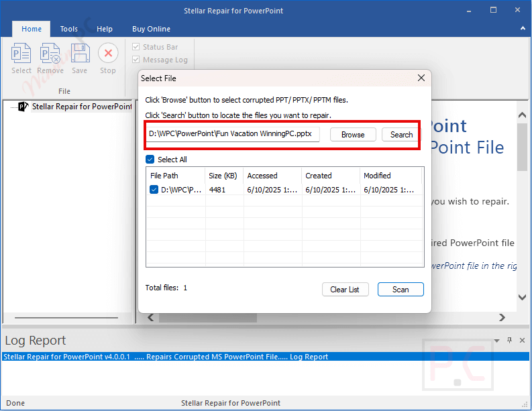Click the red Stop icon

[x=108, y=53]
